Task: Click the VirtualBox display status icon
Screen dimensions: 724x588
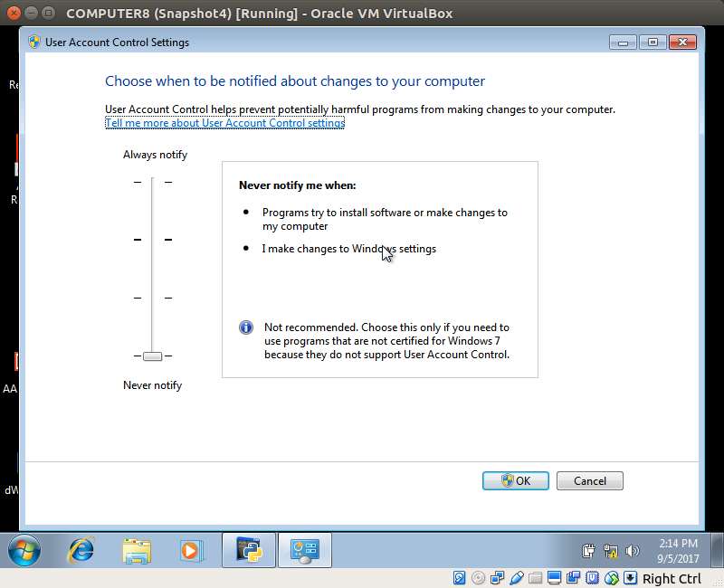Action: coord(555,577)
